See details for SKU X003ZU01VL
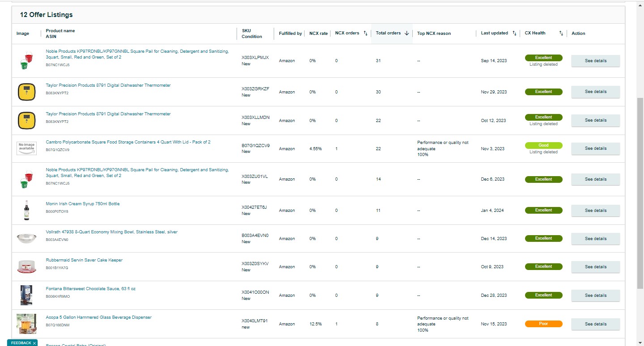Screen dimensions: 644x346 pos(595,179)
